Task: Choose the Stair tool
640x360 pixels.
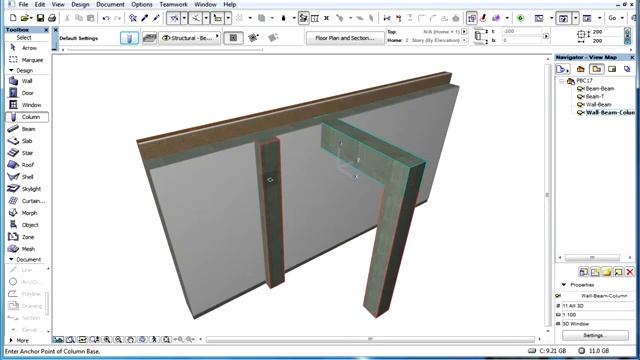Action: point(27,153)
